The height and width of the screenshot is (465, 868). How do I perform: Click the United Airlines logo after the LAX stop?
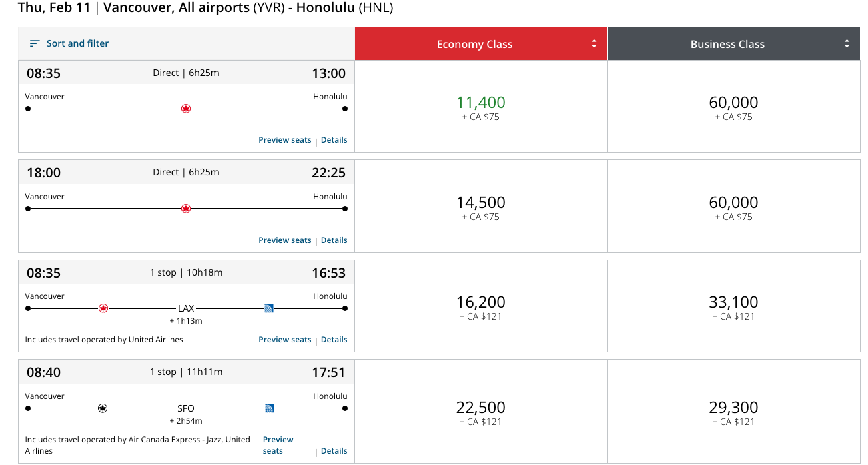(269, 308)
